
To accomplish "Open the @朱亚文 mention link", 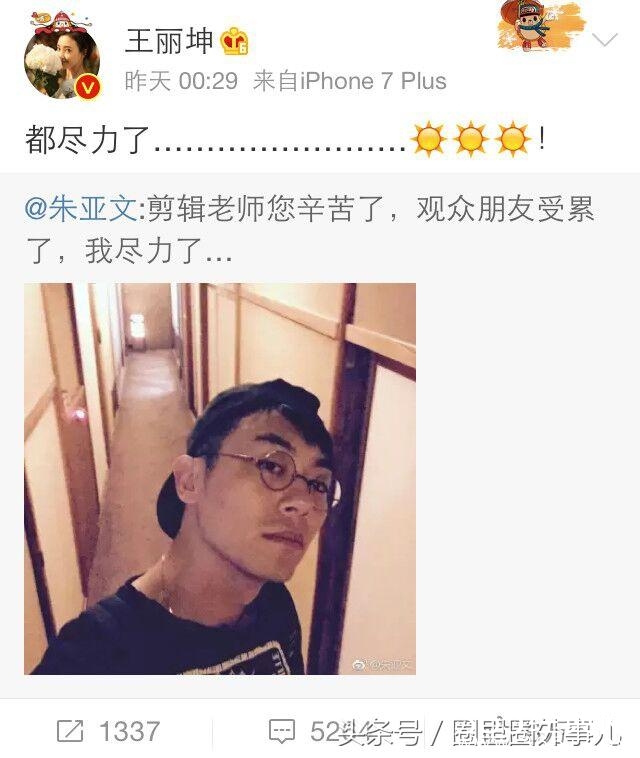I will pyautogui.click(x=81, y=209).
